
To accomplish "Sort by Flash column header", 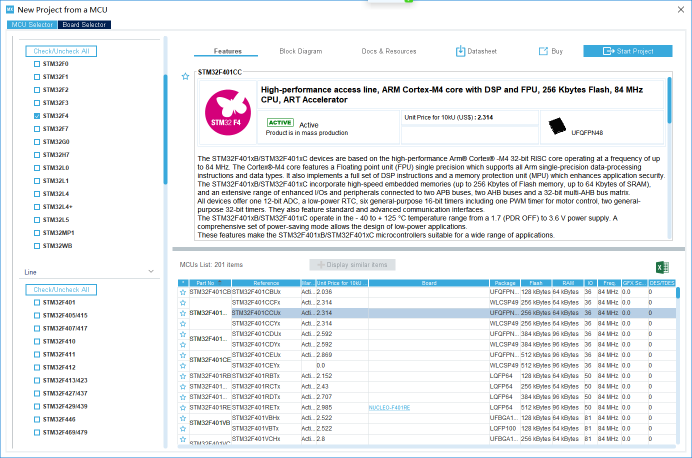I will (x=536, y=283).
